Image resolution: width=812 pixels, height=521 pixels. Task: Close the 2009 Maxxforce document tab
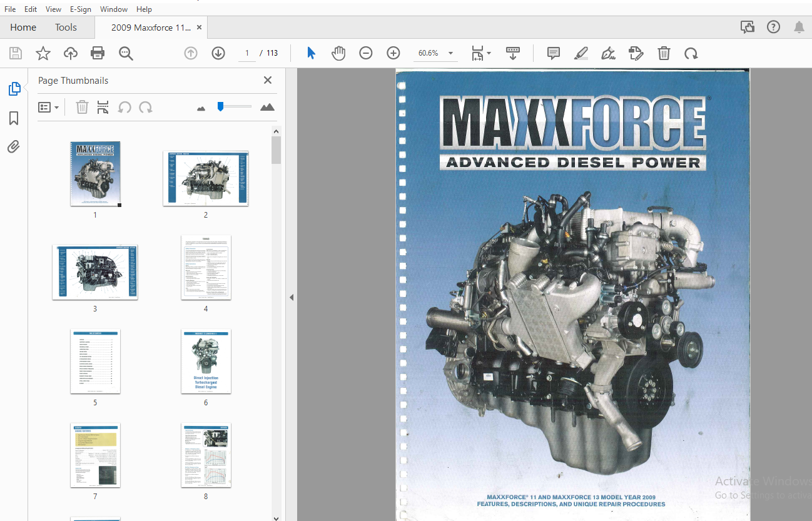click(x=199, y=28)
